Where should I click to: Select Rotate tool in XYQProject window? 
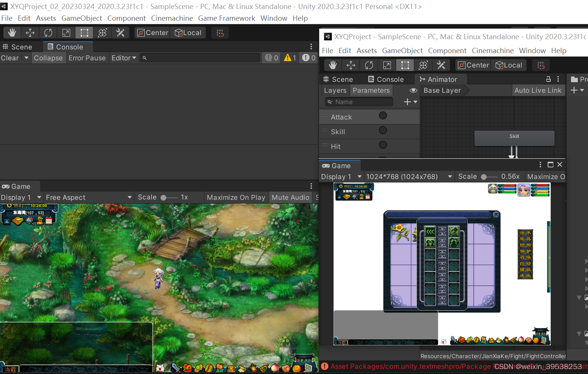click(x=369, y=65)
